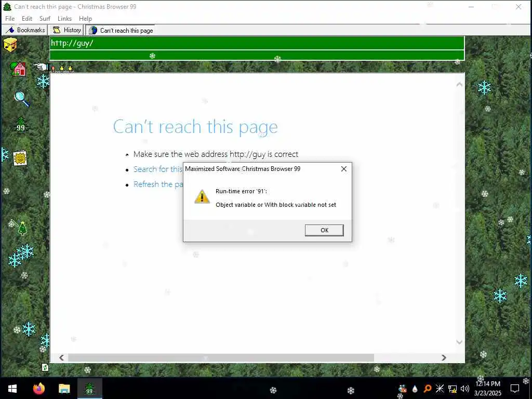Open the Edit menu
Viewport: 532px width, 399px height.
27,18
